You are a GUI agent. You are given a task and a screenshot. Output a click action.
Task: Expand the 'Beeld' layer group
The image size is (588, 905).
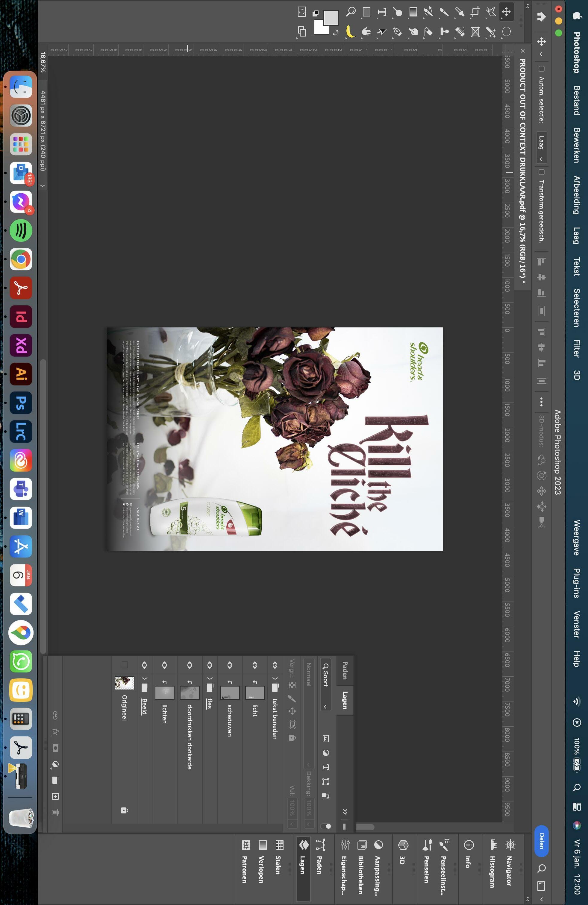click(x=144, y=678)
